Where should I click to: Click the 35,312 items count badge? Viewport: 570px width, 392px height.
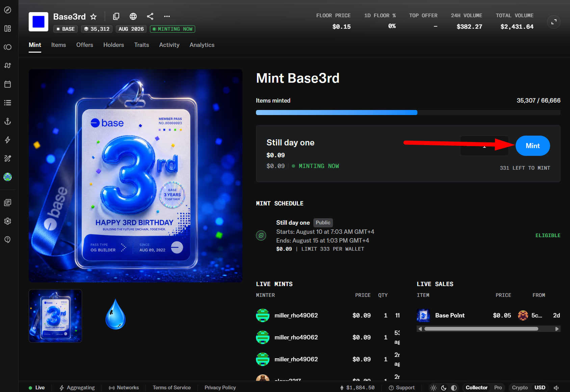[97, 29]
